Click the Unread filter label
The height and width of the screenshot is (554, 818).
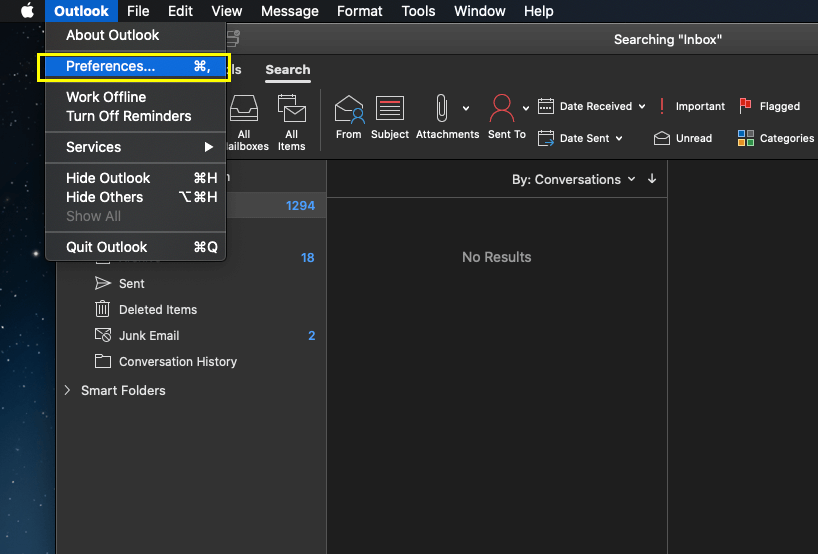tap(694, 138)
